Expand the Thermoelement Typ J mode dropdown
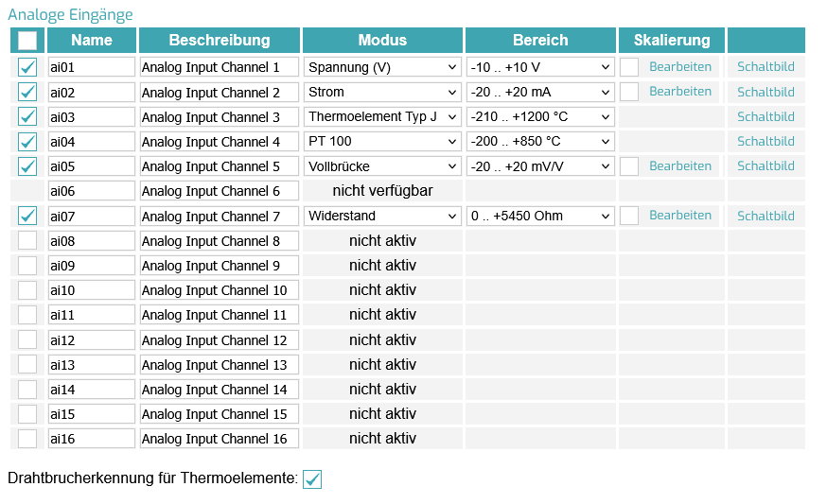Image resolution: width=827 pixels, height=504 pixels. click(382, 117)
